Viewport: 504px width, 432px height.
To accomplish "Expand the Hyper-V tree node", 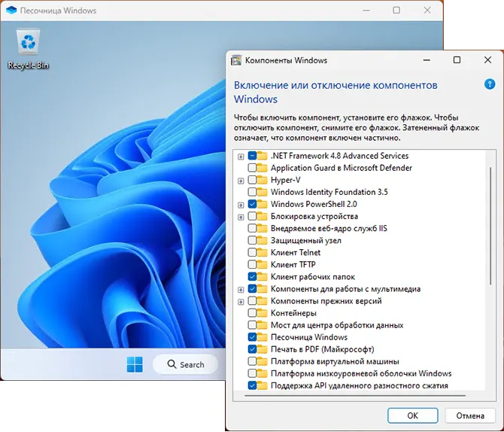I will coord(241,181).
